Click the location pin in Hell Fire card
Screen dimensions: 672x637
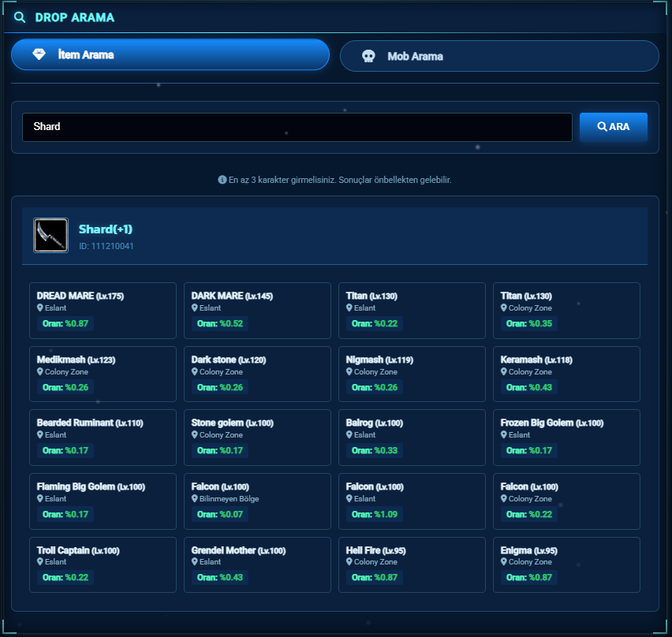point(349,561)
